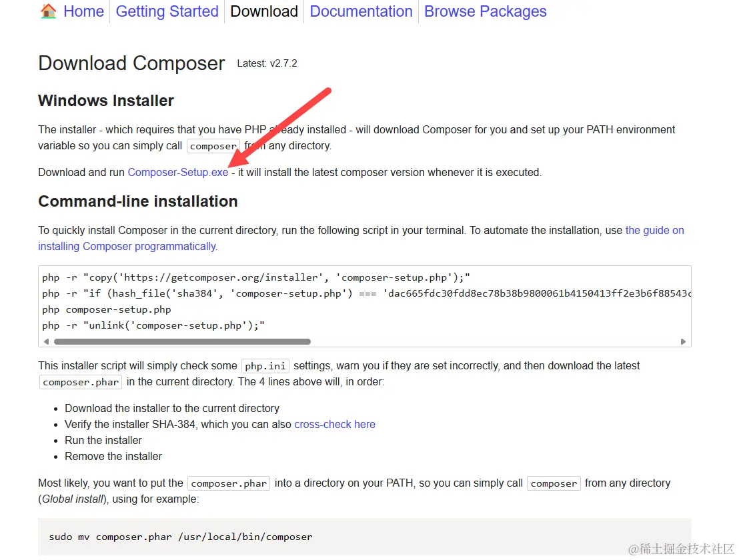739x560 pixels.
Task: Click the 'php composer-setup.php' code line
Action: 107,309
